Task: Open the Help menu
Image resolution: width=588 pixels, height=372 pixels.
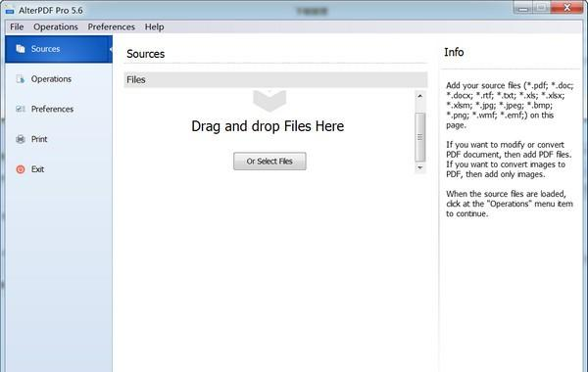Action: (154, 27)
